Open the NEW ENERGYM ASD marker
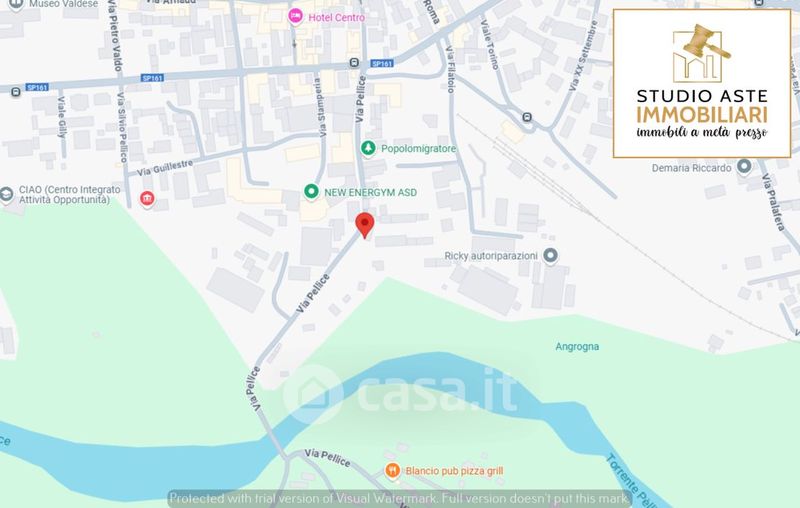Viewport: 800px width, 508px height. (x=311, y=192)
